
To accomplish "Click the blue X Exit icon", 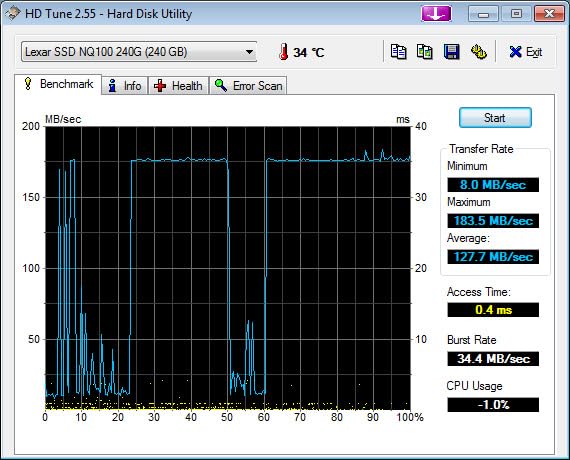I will (x=515, y=52).
